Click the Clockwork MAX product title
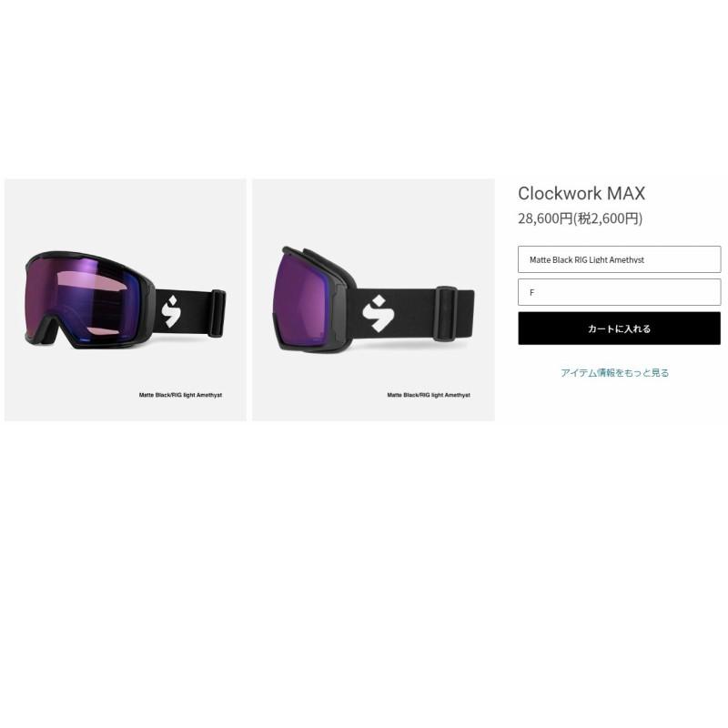 (x=581, y=193)
